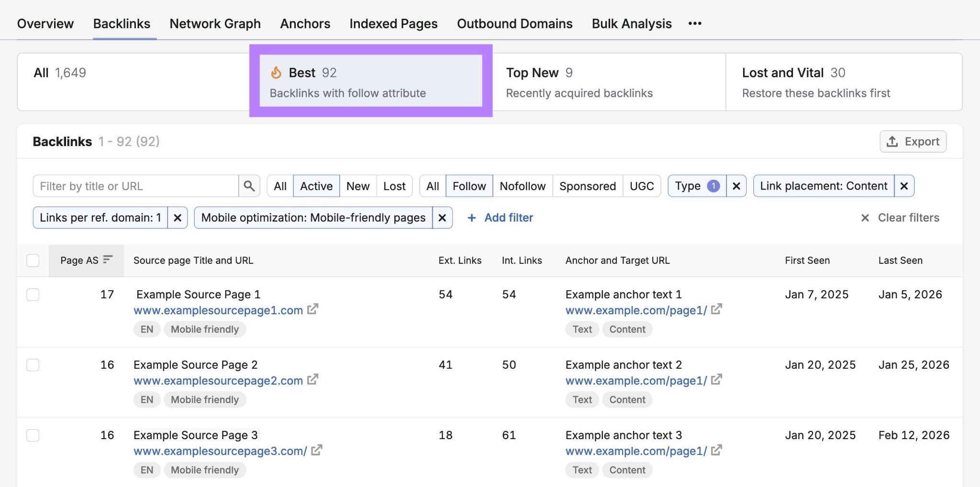Open target URL external icon in row 3
The height and width of the screenshot is (487, 980).
pos(716,450)
